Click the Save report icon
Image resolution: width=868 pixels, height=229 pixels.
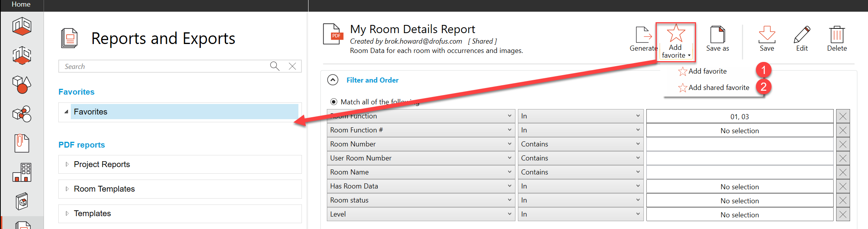[767, 35]
